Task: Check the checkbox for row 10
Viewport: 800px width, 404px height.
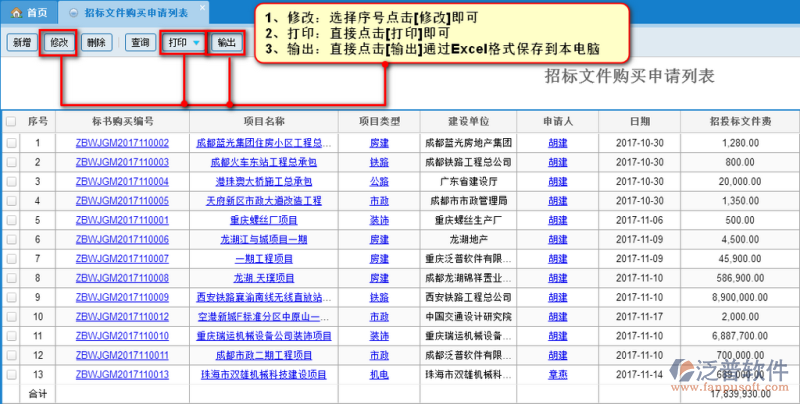Action: click(11, 317)
